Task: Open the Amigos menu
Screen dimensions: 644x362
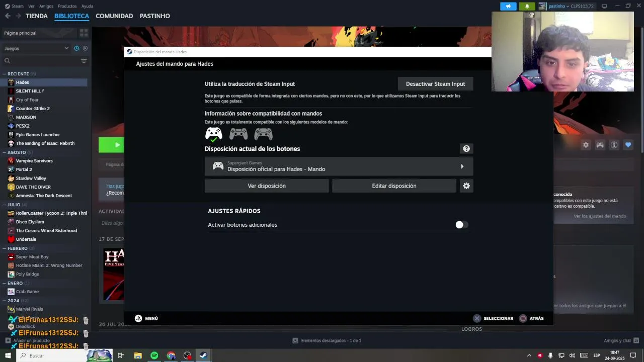Action: click(46, 6)
